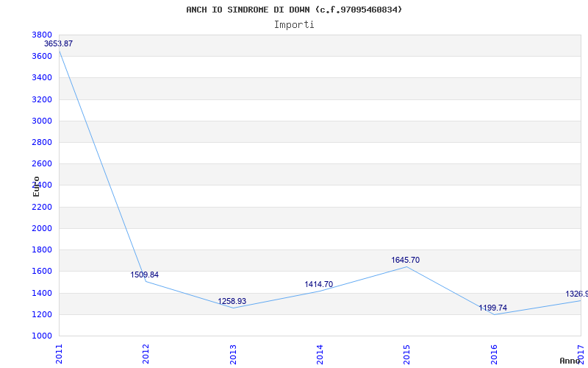This screenshot has height=368, width=588.
Task: Click the 1400 y-axis value
Action: [x=42, y=293]
